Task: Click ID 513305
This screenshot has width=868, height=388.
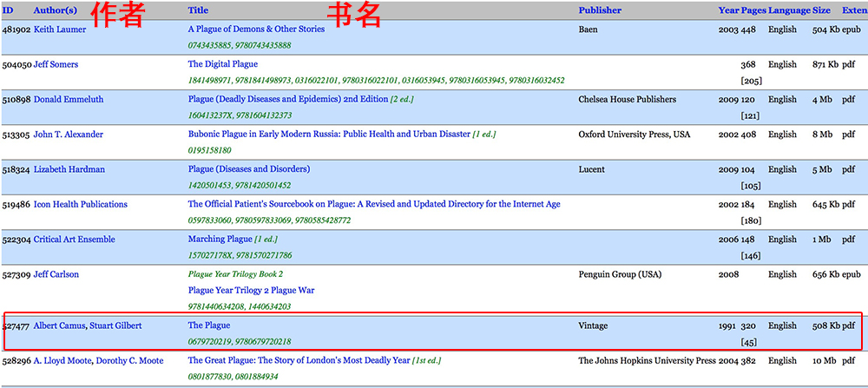Action: (16, 134)
